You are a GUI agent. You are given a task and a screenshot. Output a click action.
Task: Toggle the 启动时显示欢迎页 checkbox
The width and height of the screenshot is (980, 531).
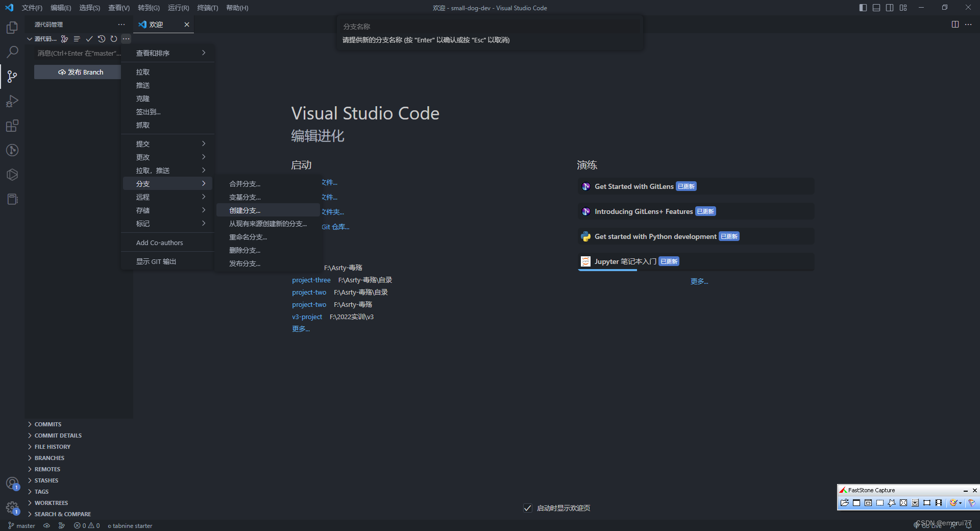[x=528, y=508]
